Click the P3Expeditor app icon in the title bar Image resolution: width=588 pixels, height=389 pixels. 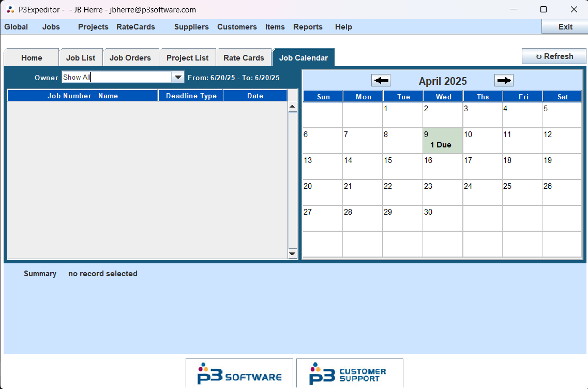pyautogui.click(x=10, y=9)
